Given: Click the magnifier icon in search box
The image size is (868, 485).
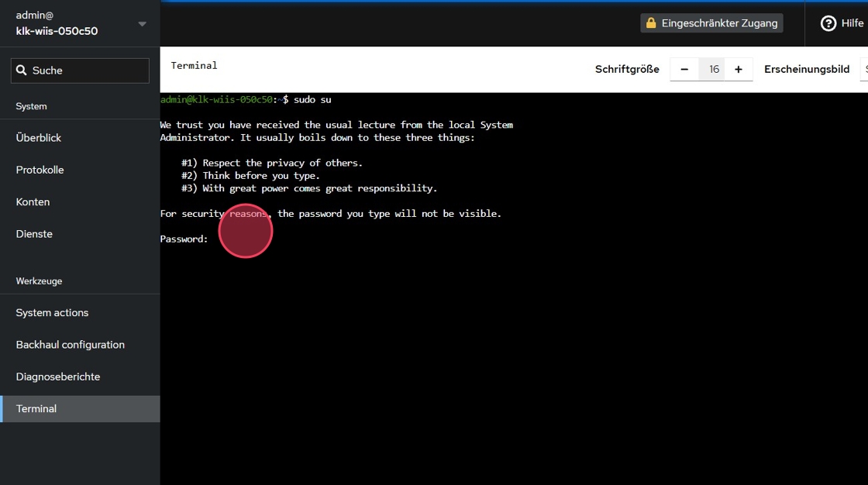Looking at the screenshot, I should coord(22,71).
